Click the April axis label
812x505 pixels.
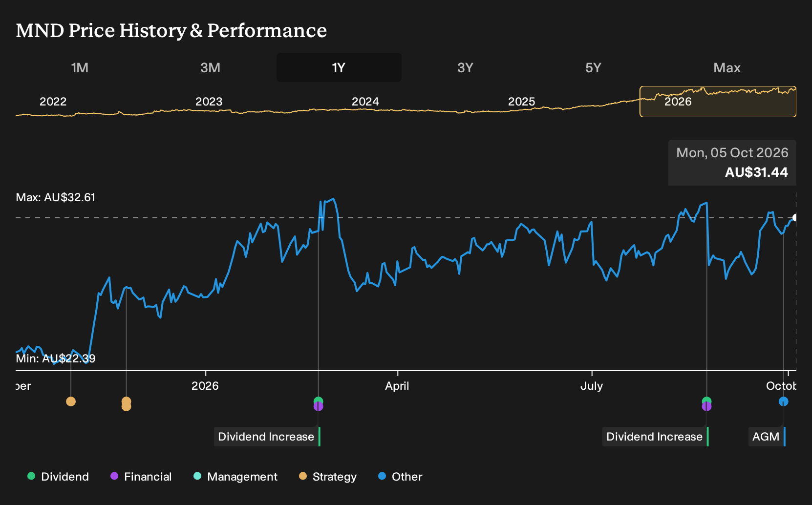coord(397,386)
